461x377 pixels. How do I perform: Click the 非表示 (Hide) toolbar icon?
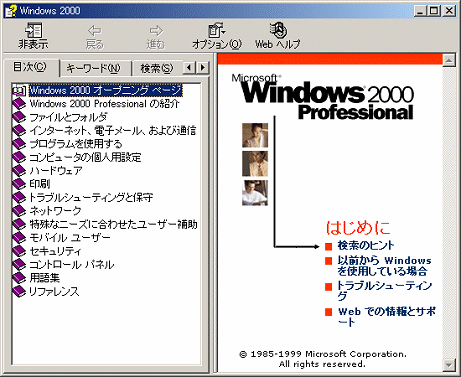(x=33, y=30)
